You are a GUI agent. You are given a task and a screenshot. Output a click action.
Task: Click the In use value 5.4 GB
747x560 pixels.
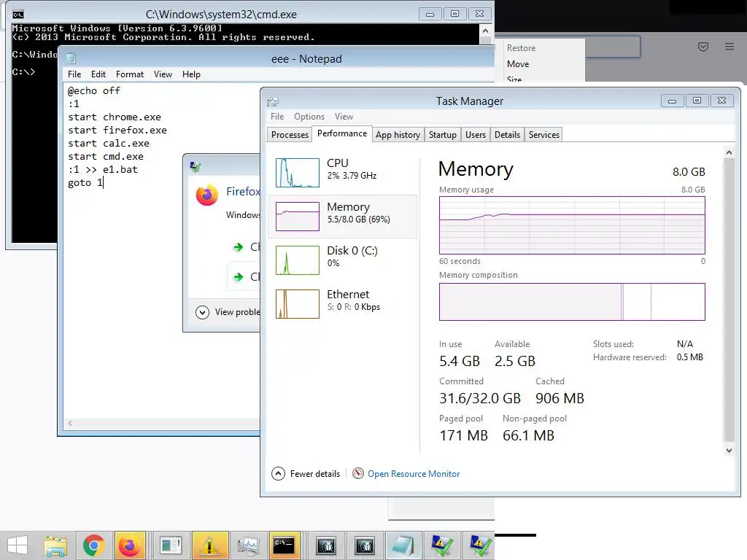point(460,361)
